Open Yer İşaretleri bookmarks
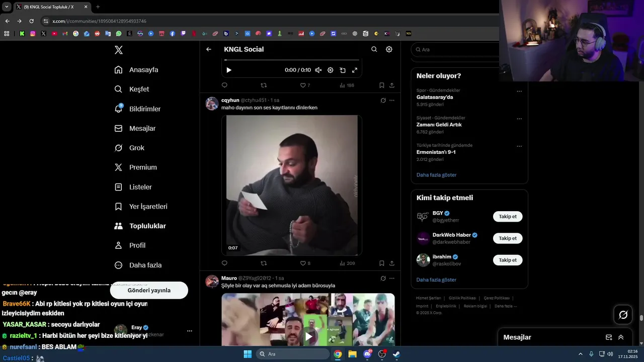 [141, 207]
